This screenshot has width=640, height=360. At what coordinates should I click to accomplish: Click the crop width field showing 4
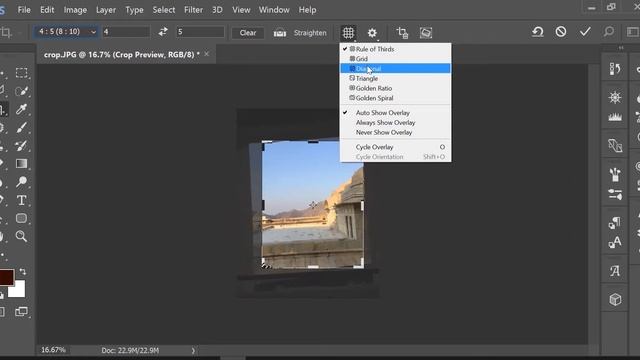(126, 32)
